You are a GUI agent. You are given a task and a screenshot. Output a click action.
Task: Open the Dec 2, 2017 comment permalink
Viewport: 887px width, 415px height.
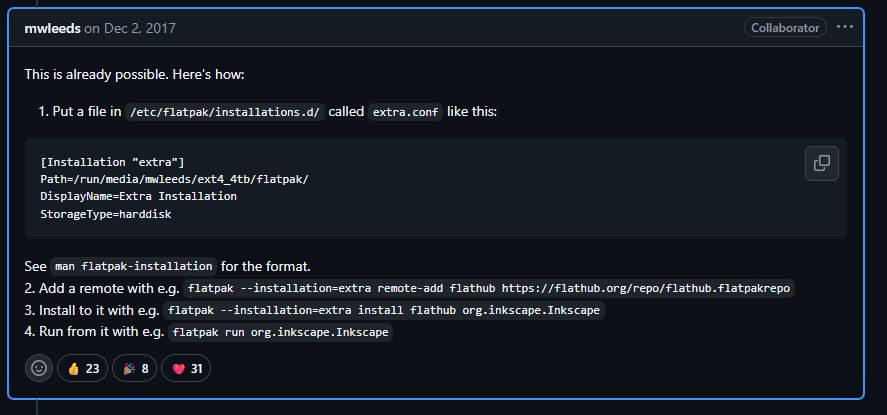pyautogui.click(x=139, y=28)
